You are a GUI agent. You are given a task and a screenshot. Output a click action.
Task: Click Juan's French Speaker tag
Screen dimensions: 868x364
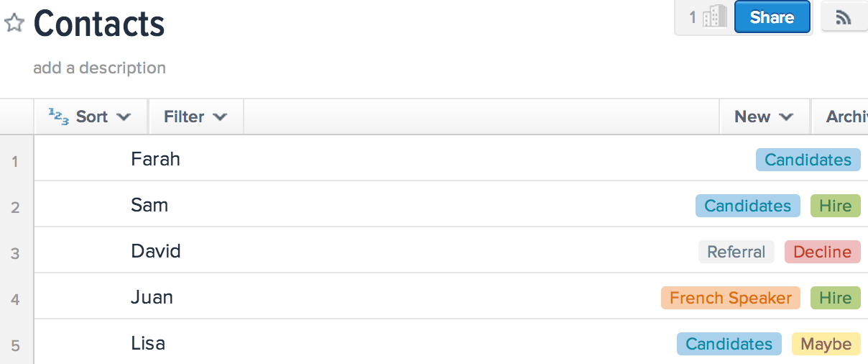coord(730,298)
